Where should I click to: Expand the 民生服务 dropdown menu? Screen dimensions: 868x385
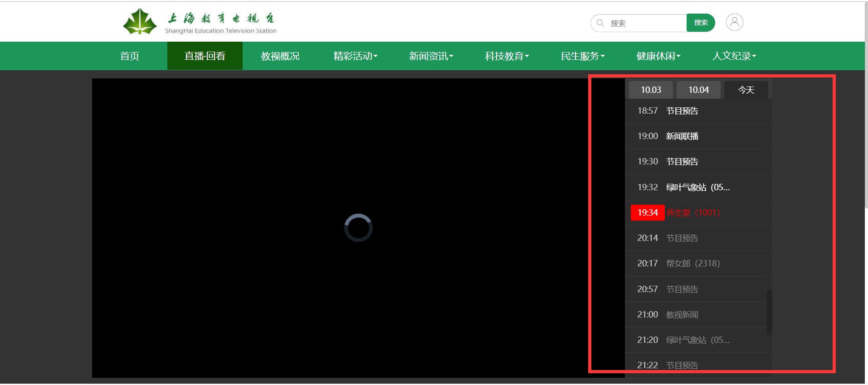coord(582,56)
